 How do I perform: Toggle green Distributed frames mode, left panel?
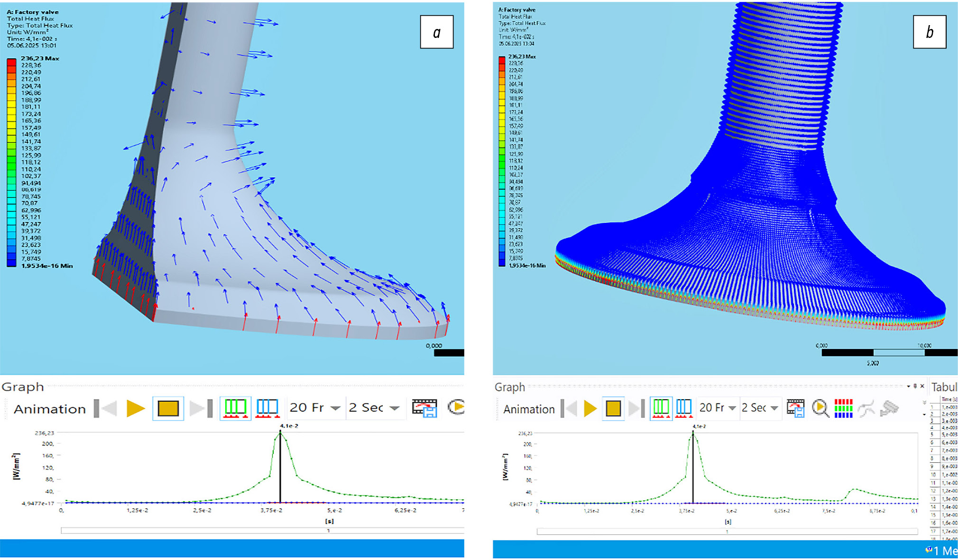point(235,408)
